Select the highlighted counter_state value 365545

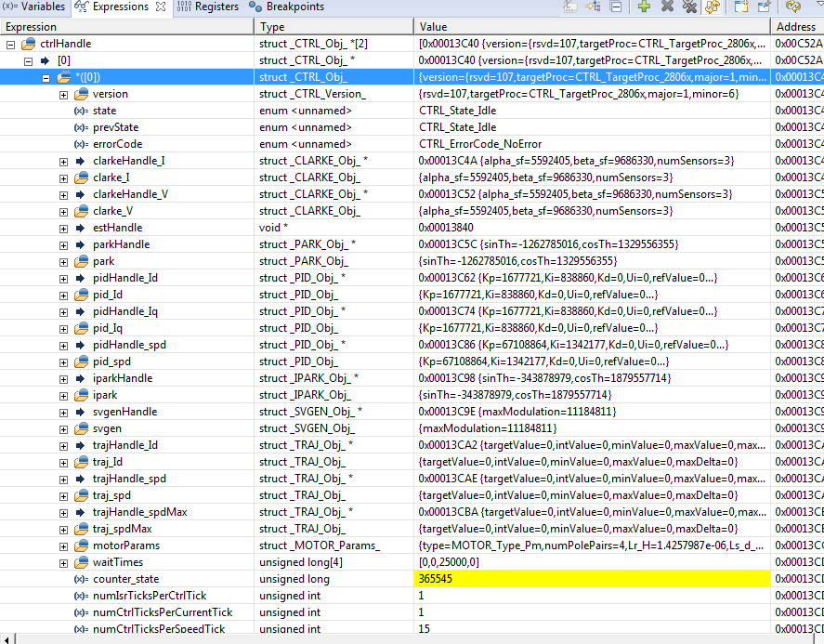pyautogui.click(x=592, y=579)
